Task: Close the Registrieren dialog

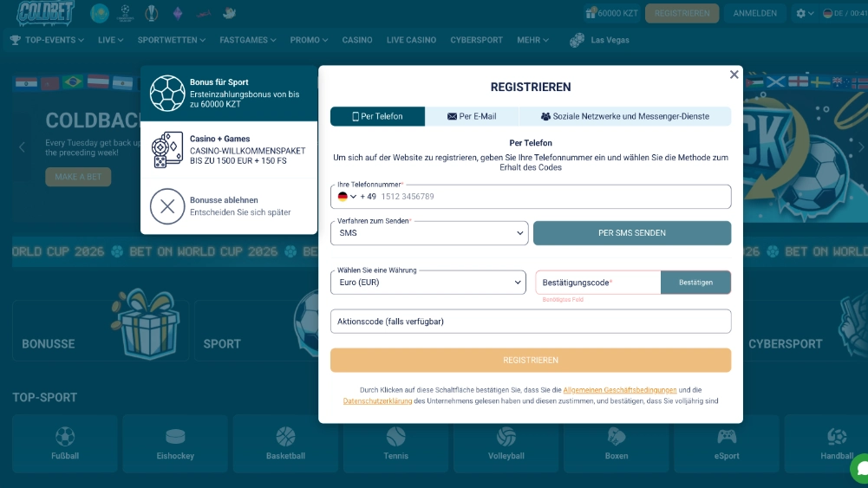Action: pos(734,75)
